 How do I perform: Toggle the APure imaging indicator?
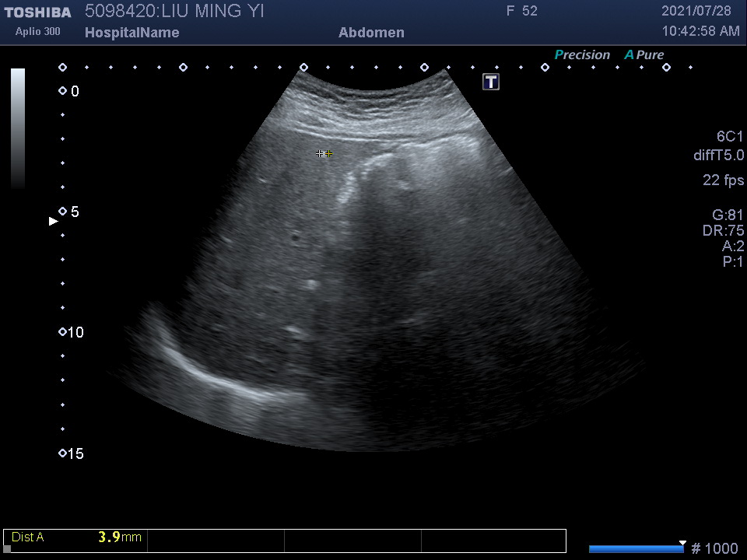click(644, 55)
